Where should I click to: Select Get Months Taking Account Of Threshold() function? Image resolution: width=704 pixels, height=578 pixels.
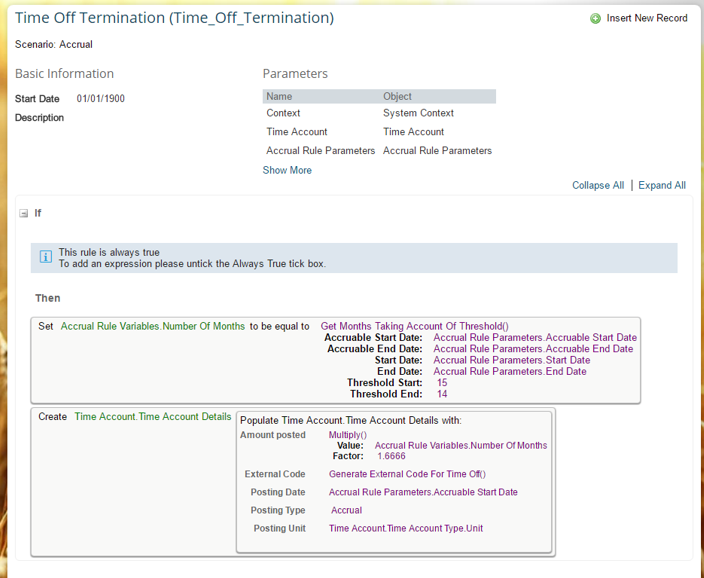[x=414, y=327]
